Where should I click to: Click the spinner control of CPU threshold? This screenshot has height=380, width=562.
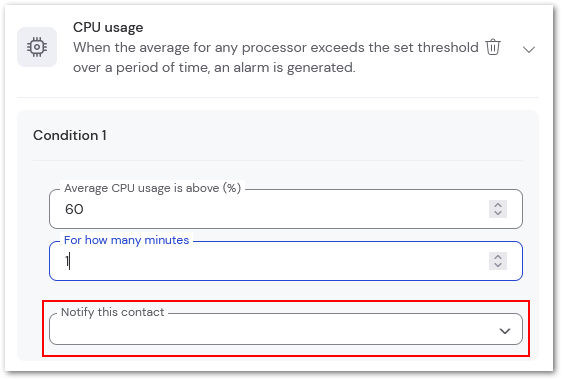pyautogui.click(x=498, y=209)
